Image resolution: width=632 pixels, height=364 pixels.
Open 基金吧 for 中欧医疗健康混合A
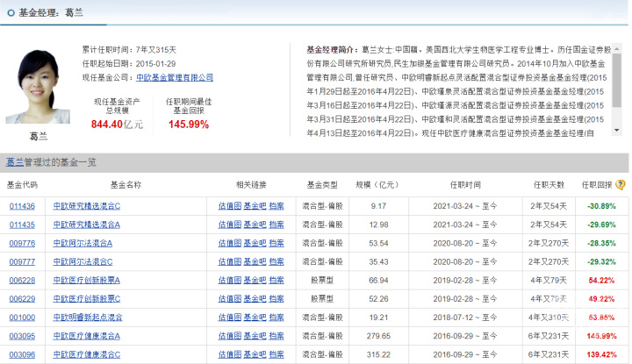pyautogui.click(x=254, y=336)
